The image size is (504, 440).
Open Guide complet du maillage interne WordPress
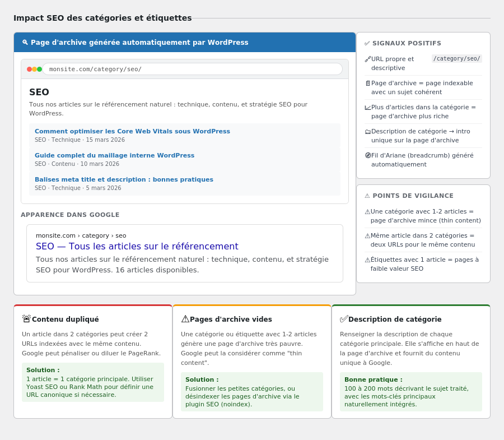coord(114,155)
